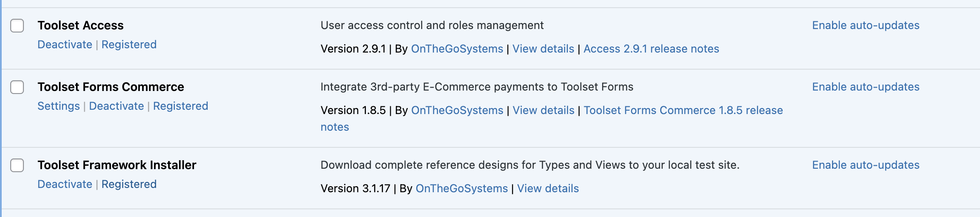Click Registered under Toolset Framework Installer
This screenshot has height=217, width=980.
pyautogui.click(x=129, y=184)
